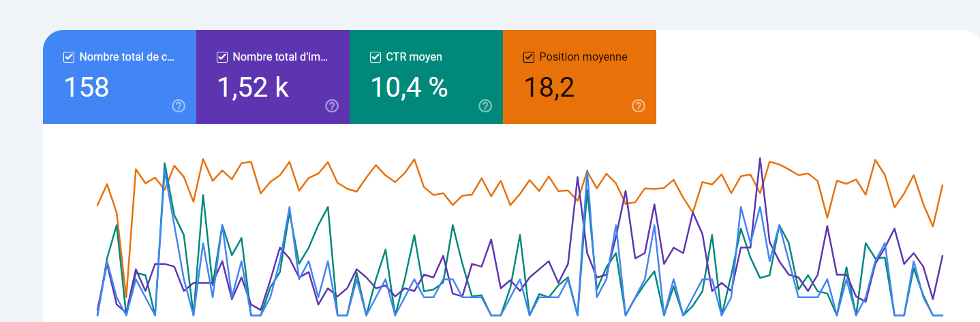Toggle the Position moyenne checkbox
The width and height of the screenshot is (980, 322).
528,57
